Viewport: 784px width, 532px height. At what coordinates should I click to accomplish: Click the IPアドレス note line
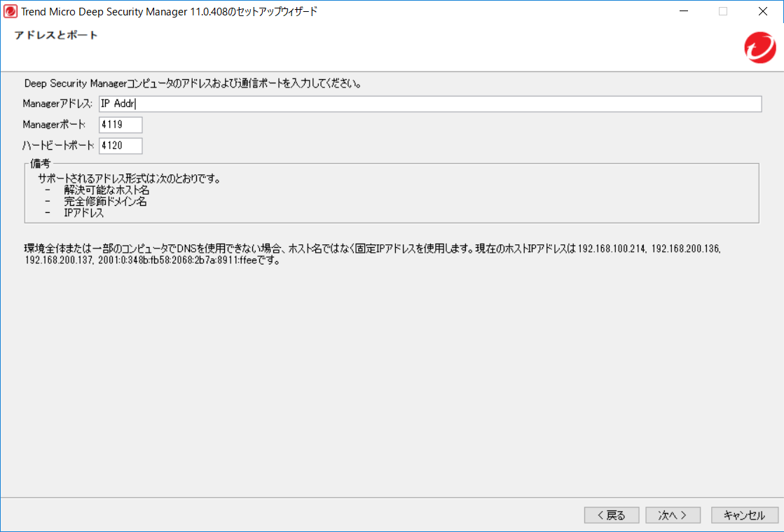83,213
